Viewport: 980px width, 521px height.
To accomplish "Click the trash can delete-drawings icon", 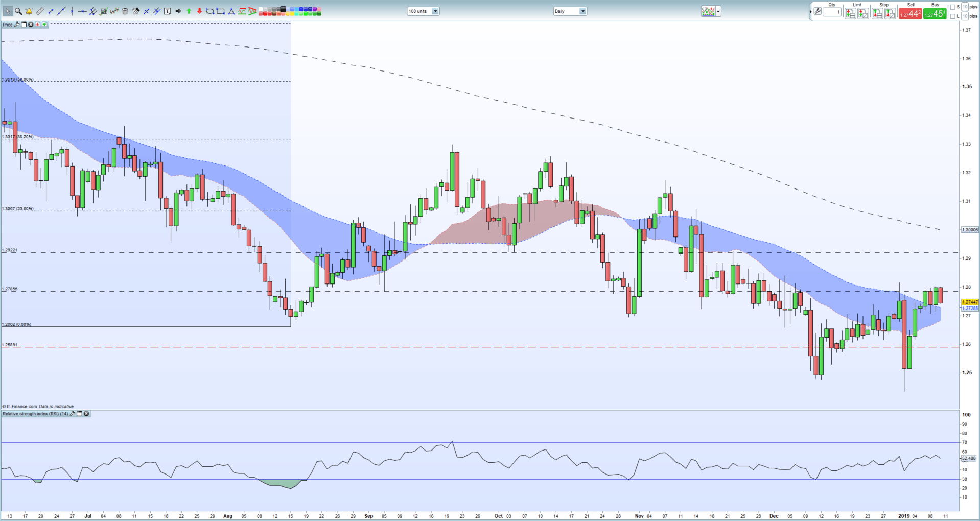I will [x=125, y=11].
